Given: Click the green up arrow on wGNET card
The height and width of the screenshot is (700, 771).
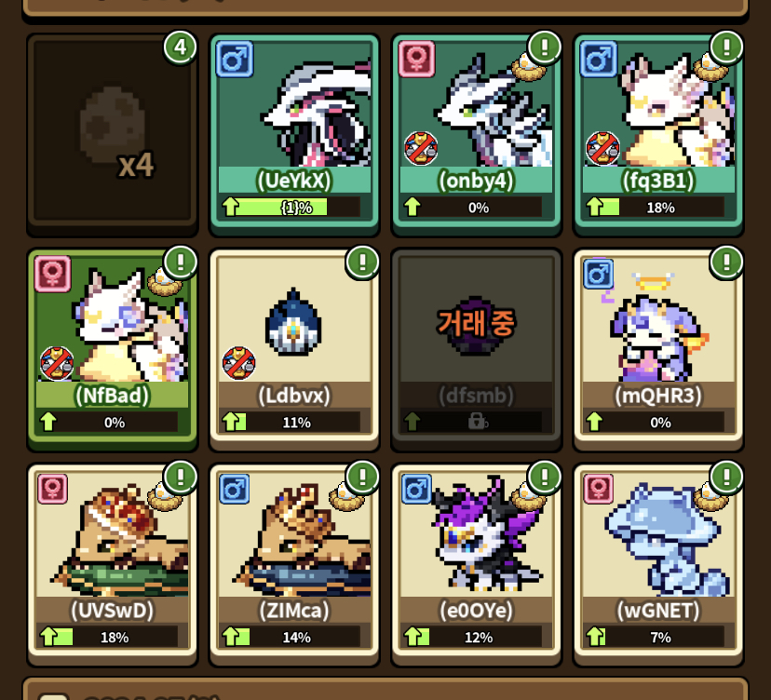Looking at the screenshot, I should coord(595,637).
